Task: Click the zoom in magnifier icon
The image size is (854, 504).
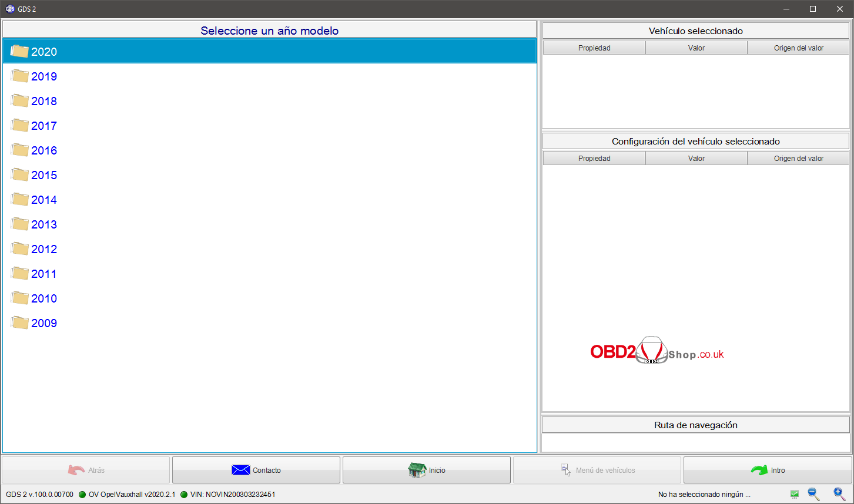Action: 839,494
